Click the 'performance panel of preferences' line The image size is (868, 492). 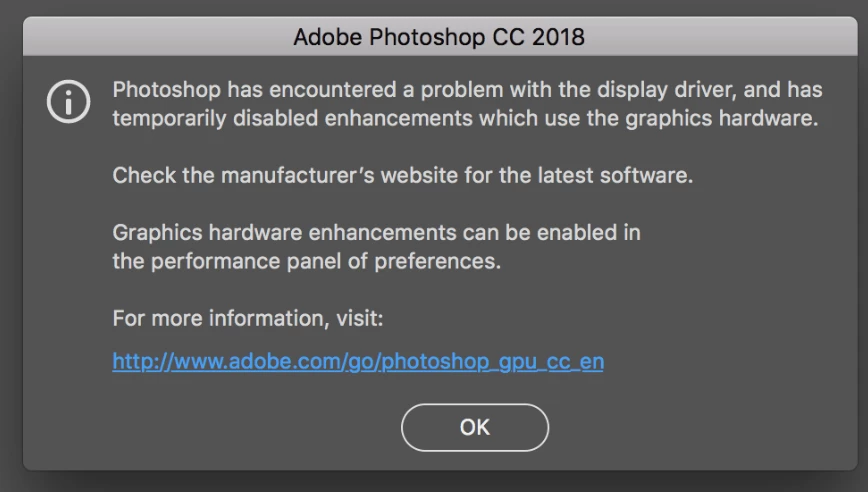(x=305, y=263)
